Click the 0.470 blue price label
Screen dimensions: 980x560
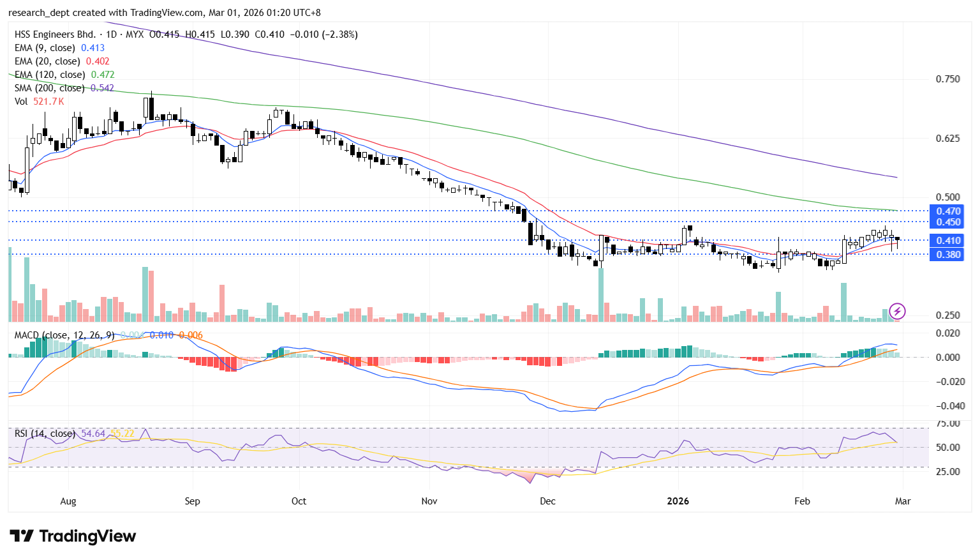[x=947, y=211]
